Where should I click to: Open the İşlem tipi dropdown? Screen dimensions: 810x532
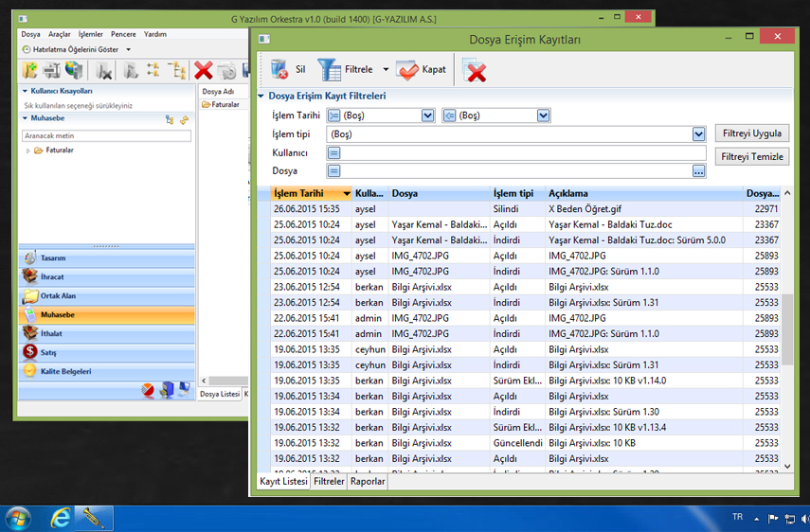tap(698, 134)
